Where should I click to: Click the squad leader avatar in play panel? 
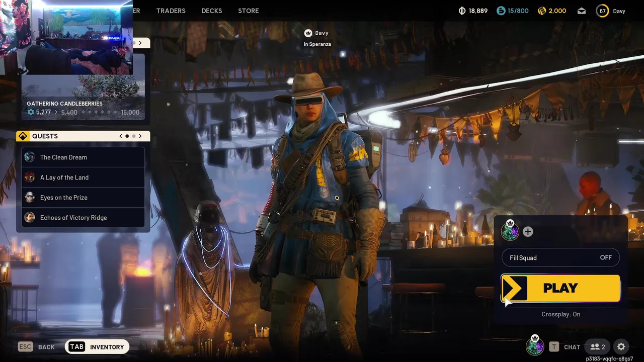(510, 231)
